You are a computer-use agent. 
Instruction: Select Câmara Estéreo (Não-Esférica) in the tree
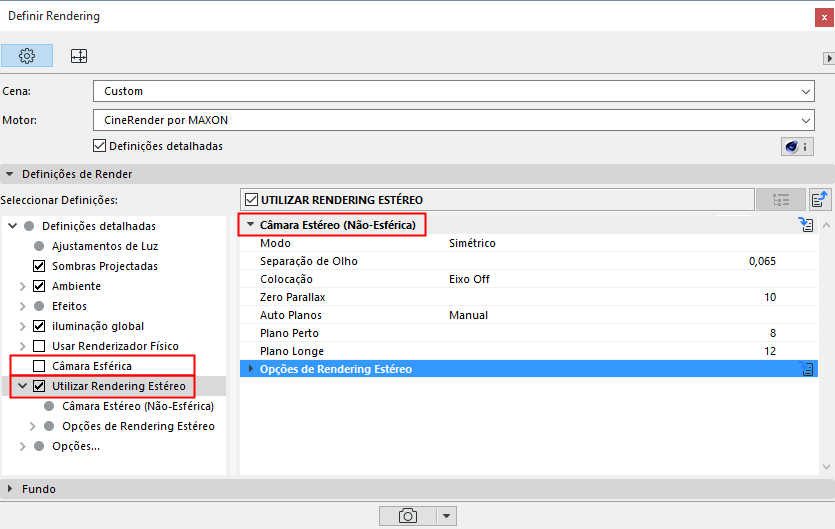pyautogui.click(x=138, y=406)
